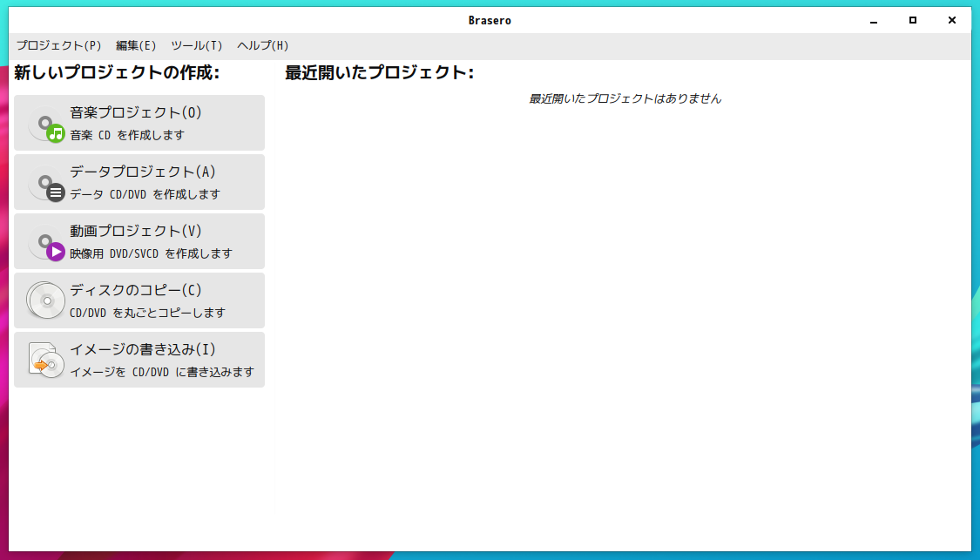Viewport: 980px width, 560px height.
Task: Click 最近開いたプロジェクトはありません message
Action: [625, 98]
